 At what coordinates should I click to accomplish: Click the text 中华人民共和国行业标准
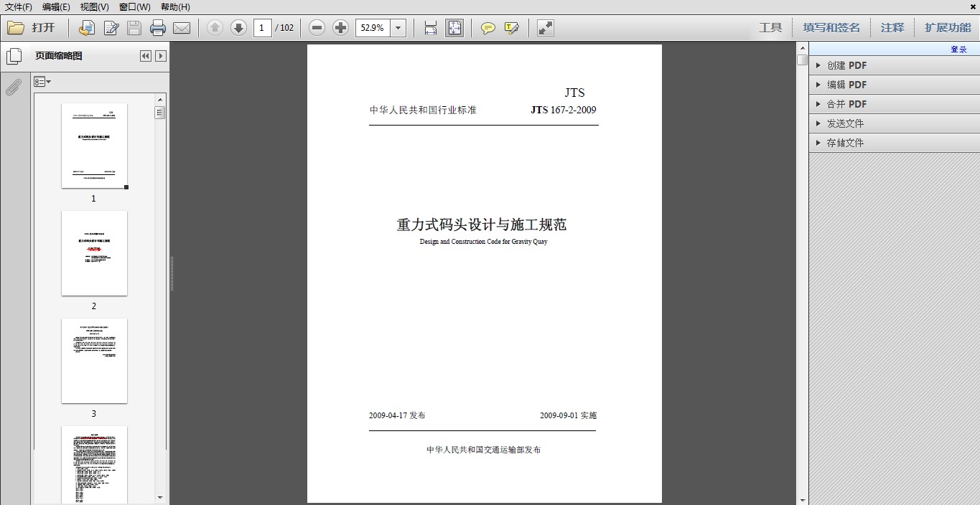click(423, 110)
